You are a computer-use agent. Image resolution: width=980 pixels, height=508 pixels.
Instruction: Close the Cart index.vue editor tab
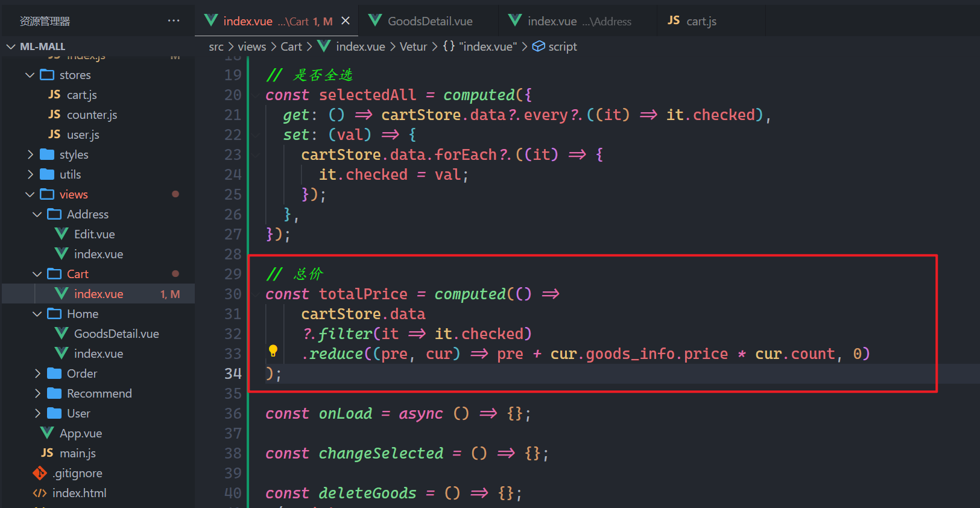(346, 21)
